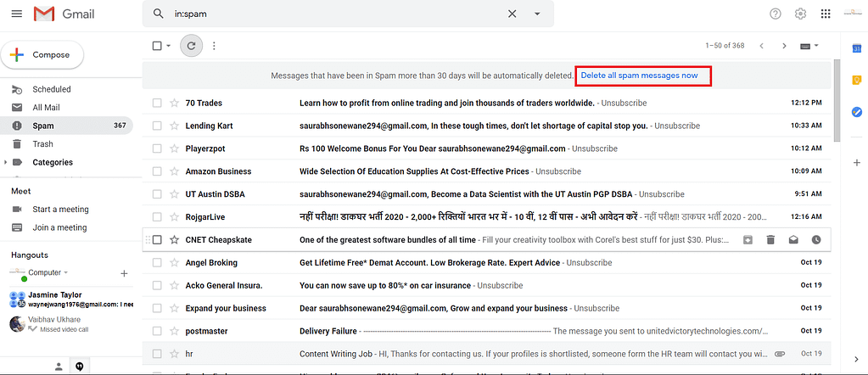This screenshot has width=868, height=375.
Task: Click the Gmail logo
Action: (64, 14)
